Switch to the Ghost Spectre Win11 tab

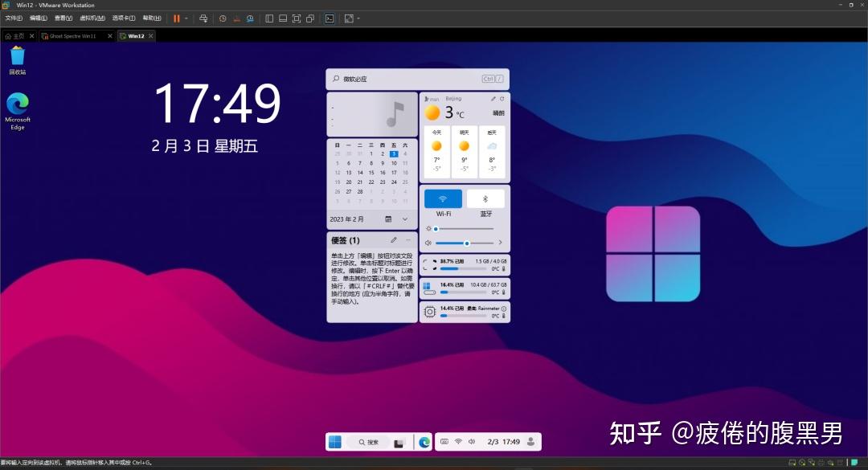tap(72, 35)
